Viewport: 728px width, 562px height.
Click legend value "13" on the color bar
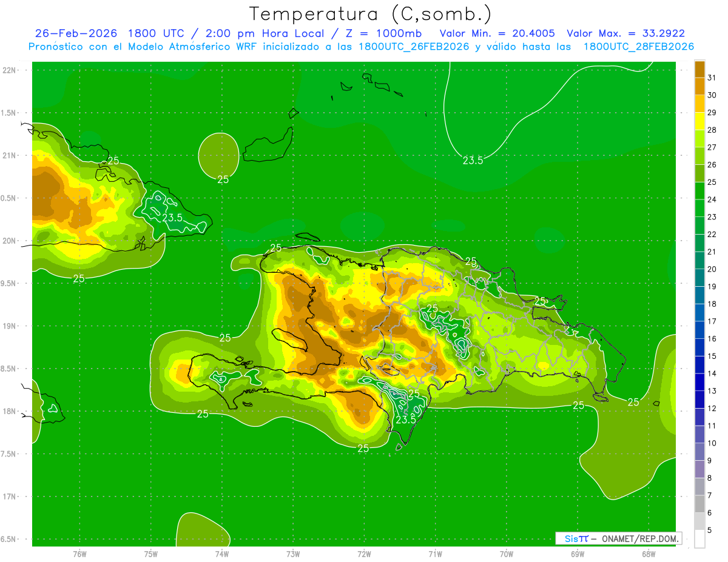712,391
